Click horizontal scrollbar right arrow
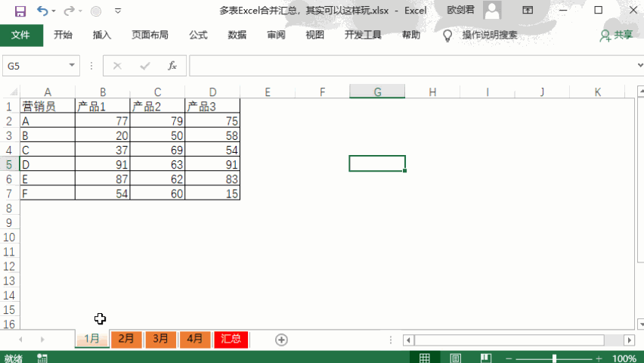This screenshot has width=644, height=363. coord(629,340)
